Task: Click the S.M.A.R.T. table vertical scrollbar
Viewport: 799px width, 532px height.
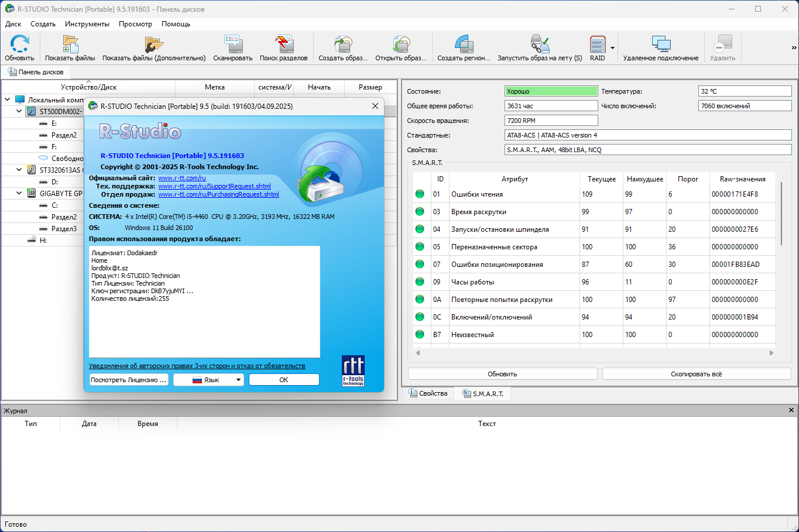Action: (781, 214)
